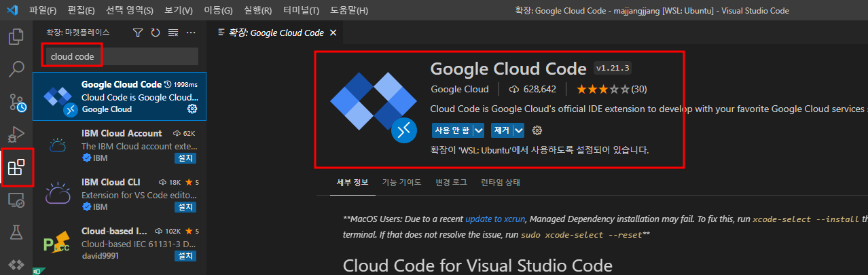Click the 'Cloud Code for Visual Studio Code' heading

(477, 265)
